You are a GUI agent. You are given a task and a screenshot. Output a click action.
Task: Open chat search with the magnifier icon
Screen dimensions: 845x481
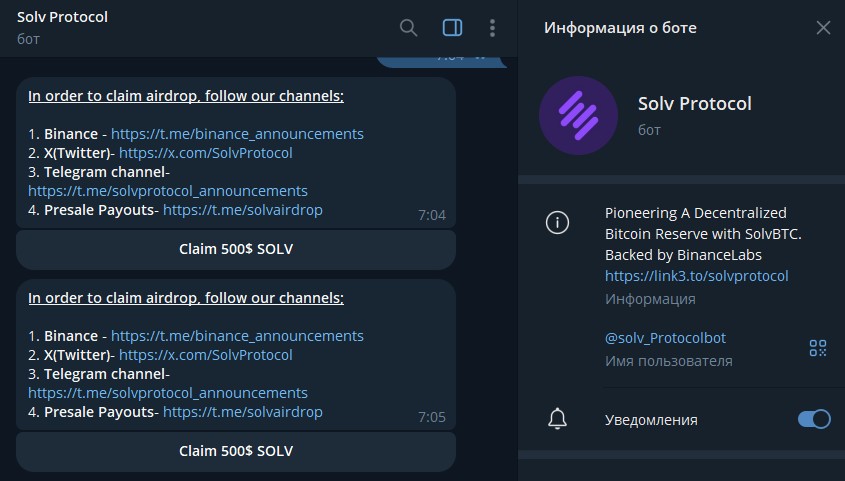pos(408,28)
